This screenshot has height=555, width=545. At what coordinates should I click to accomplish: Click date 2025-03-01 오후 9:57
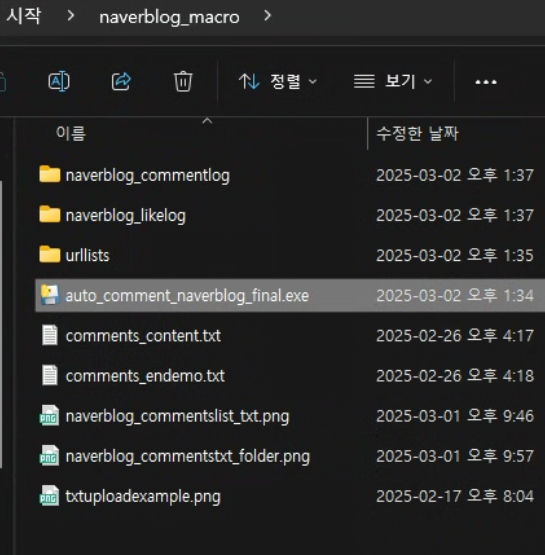(x=455, y=456)
